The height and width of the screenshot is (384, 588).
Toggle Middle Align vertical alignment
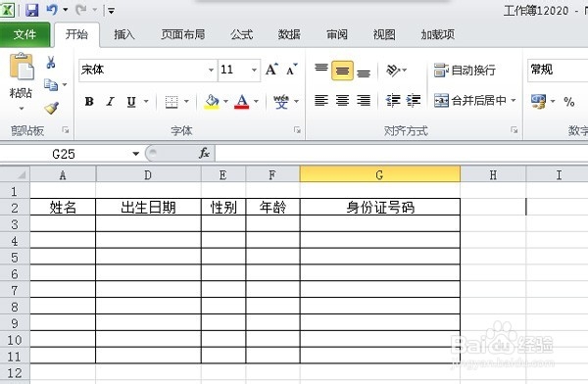342,71
